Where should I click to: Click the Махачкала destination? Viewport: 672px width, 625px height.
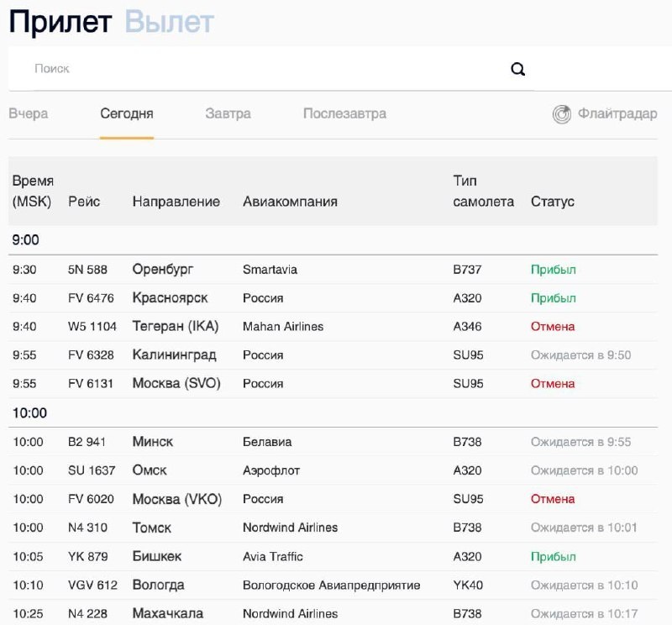point(167,613)
